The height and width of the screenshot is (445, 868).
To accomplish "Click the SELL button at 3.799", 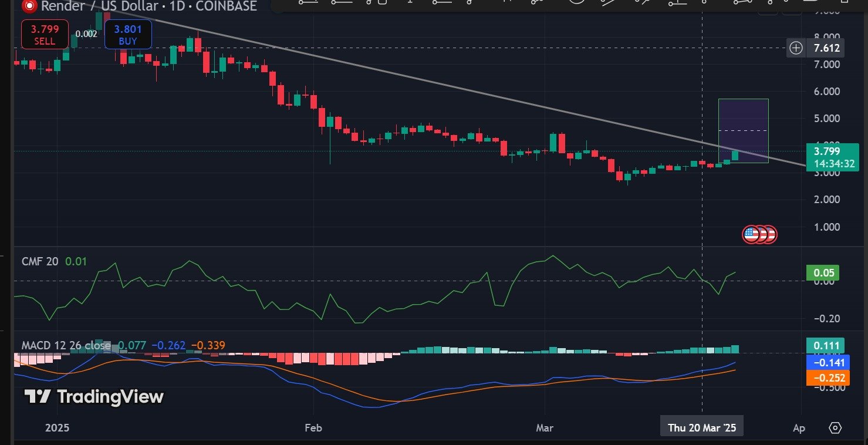I will [x=45, y=34].
